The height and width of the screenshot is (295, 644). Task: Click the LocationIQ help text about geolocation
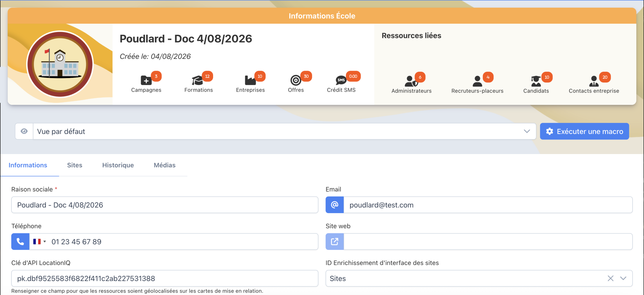pyautogui.click(x=137, y=291)
